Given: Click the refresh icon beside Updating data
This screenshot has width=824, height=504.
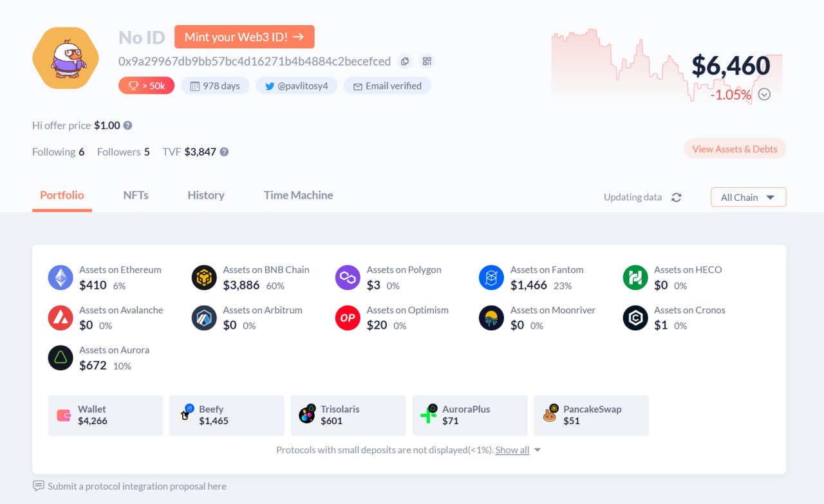Looking at the screenshot, I should 676,198.
